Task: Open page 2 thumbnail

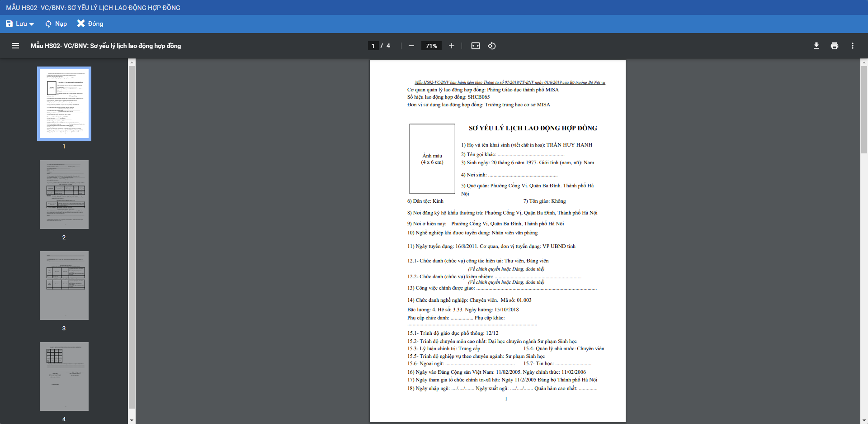Action: point(64,195)
